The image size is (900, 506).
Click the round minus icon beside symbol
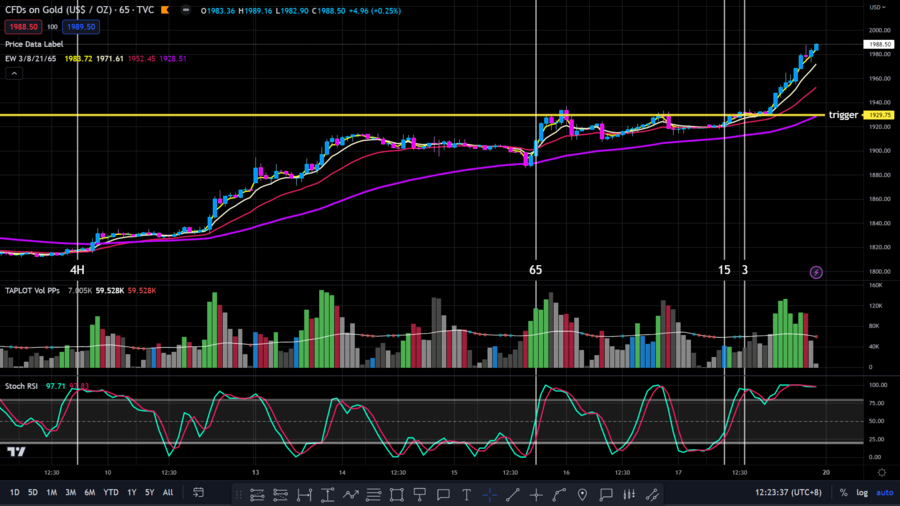185,10
